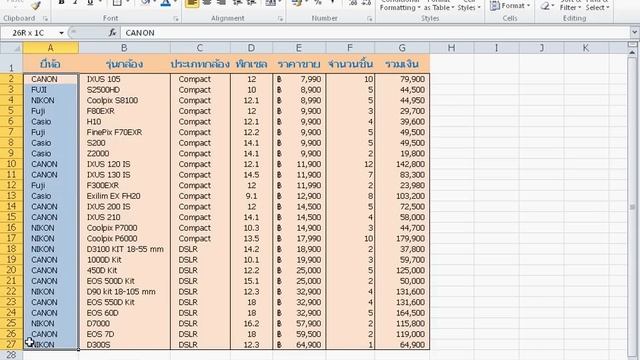The width and height of the screenshot is (640, 360).
Task: Open the Find & Select dropdown
Action: 597,5
